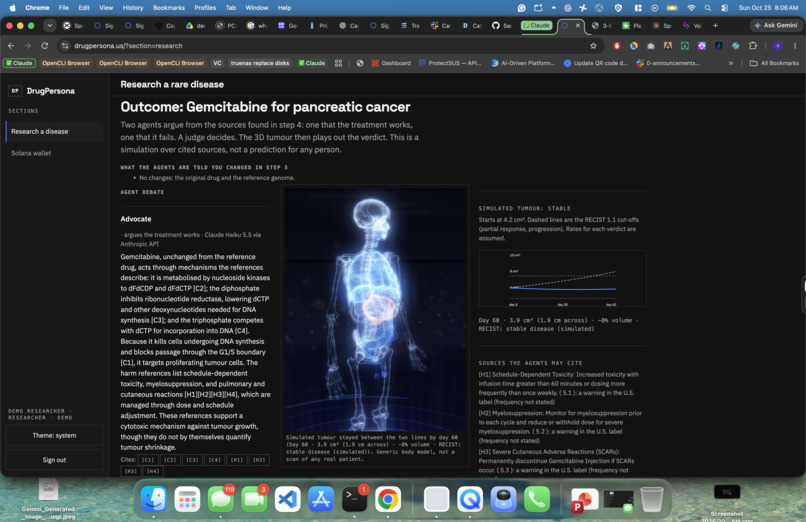This screenshot has width=806, height=522.
Task: Open the Window menu
Action: [257, 8]
